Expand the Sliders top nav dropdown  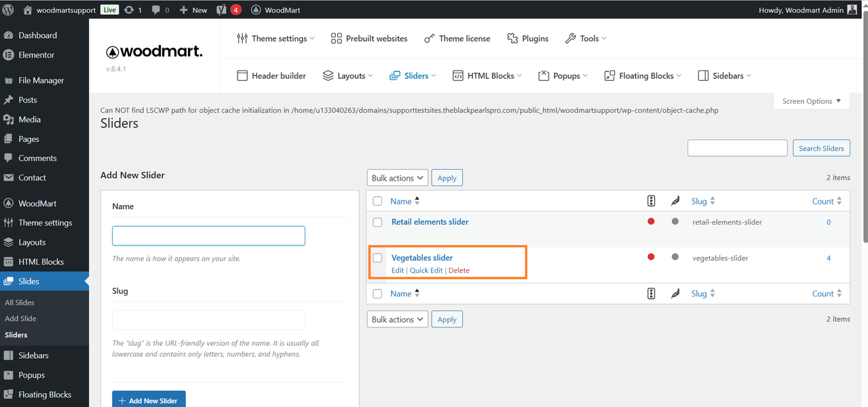413,76
